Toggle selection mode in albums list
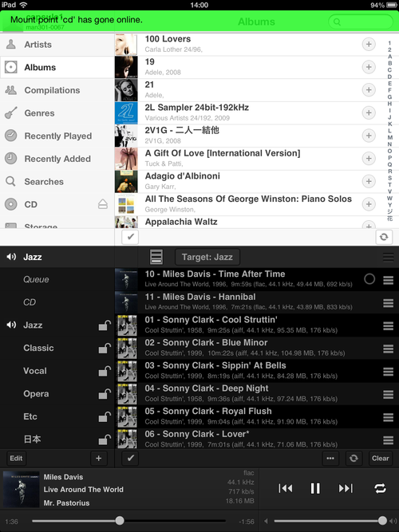The image size is (399, 532). coord(130,237)
